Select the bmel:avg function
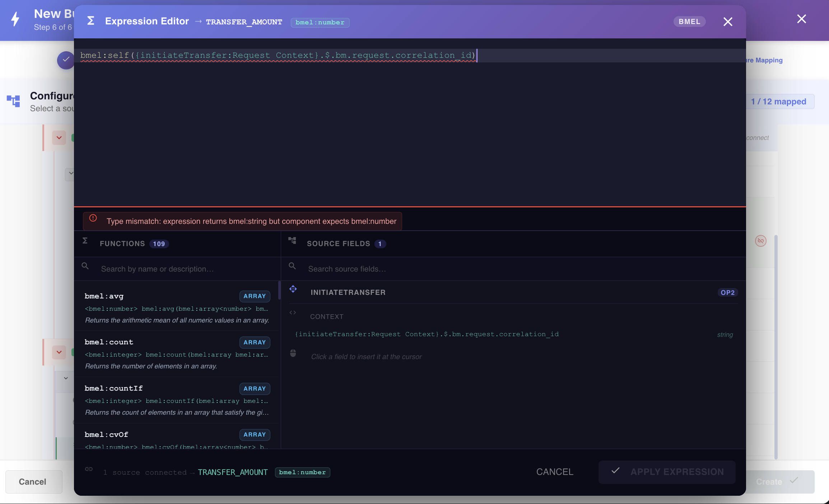This screenshot has height=504, width=829. pyautogui.click(x=176, y=308)
